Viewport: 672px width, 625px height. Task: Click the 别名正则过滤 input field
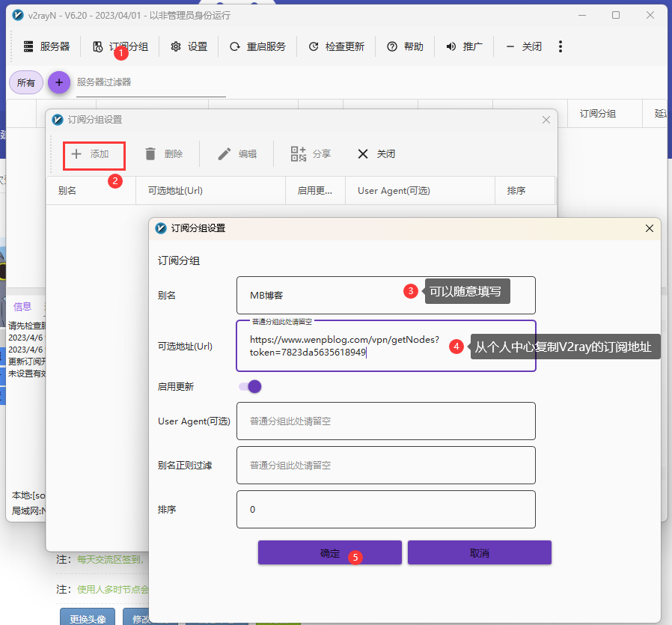tap(385, 465)
